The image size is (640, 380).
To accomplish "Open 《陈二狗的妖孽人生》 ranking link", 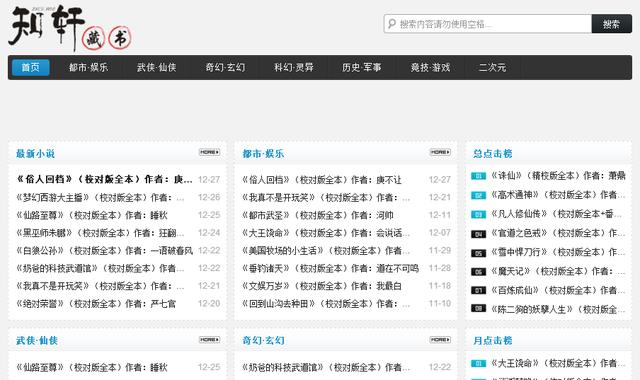I will [558, 309].
